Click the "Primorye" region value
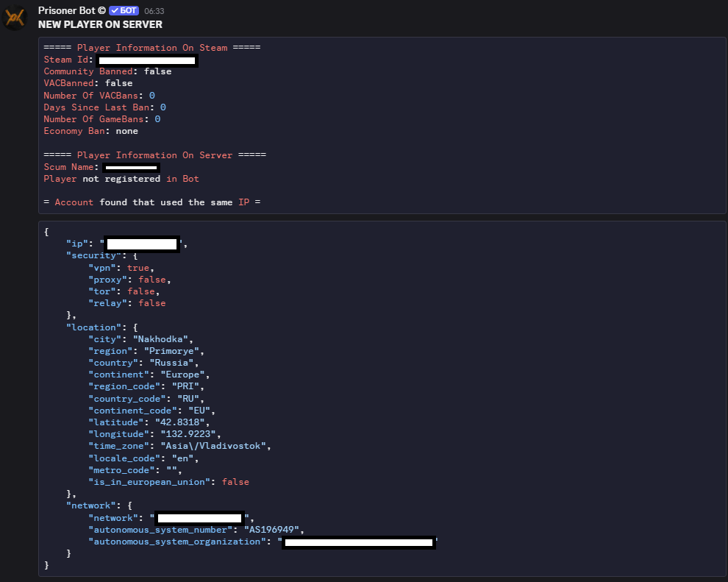 click(174, 351)
